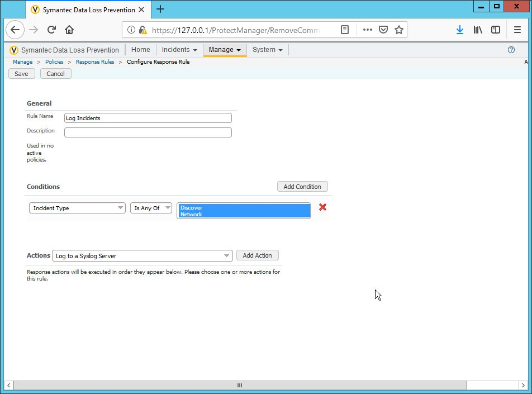Click the 'Used in no active policies.' text
Image resolution: width=532 pixels, height=394 pixels.
[x=40, y=153]
